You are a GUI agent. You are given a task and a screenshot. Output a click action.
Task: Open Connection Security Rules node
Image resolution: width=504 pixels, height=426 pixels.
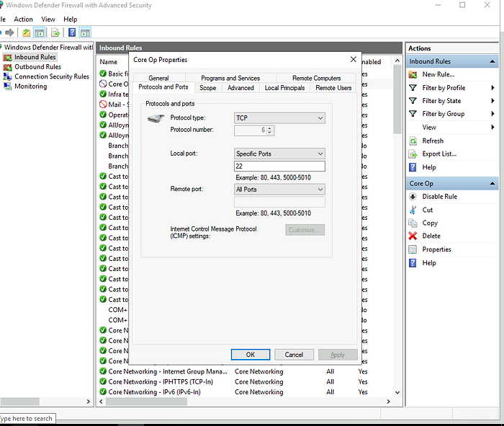(x=51, y=76)
